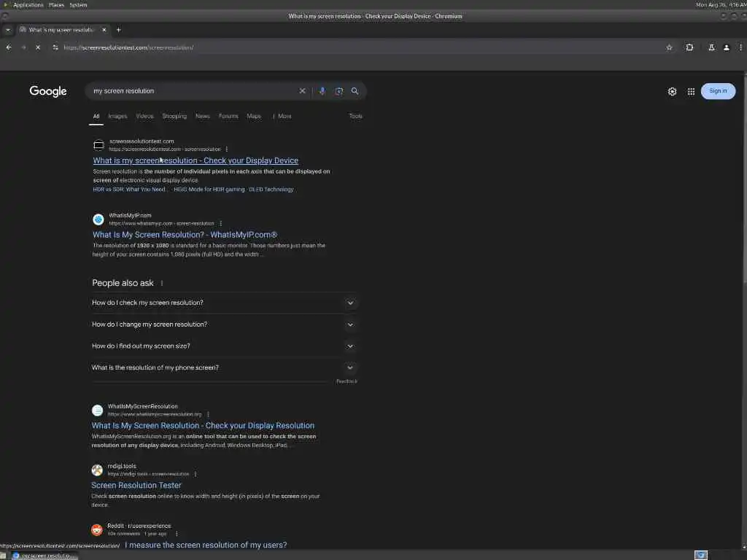The width and height of the screenshot is (747, 560).
Task: Click the Feedback link under People also ask
Action: [347, 381]
